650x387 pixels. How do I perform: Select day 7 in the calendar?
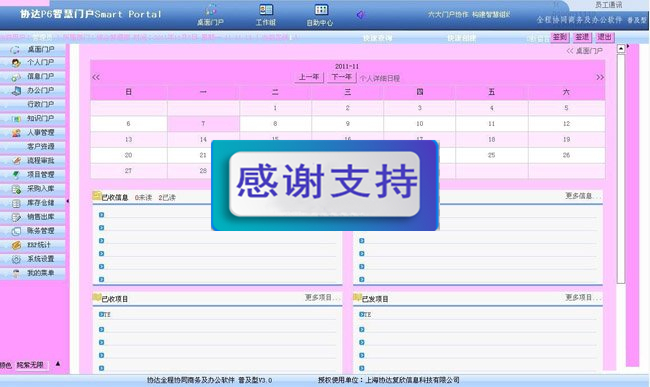(203, 123)
